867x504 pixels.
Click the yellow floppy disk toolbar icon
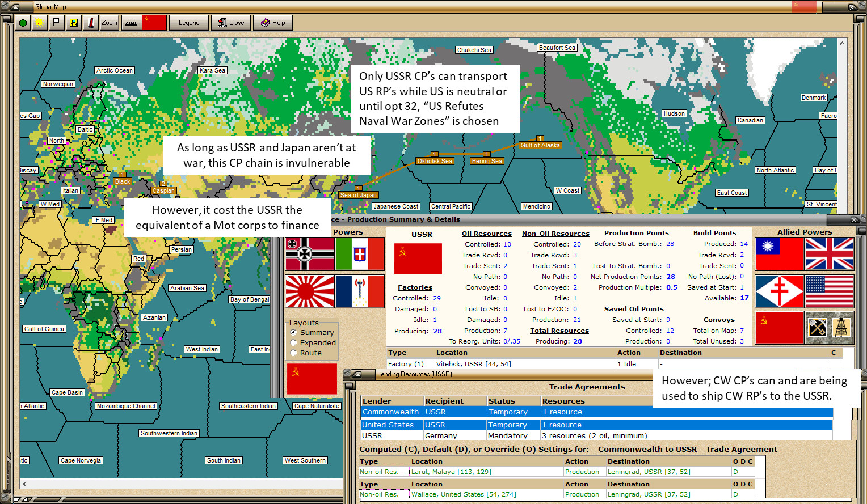(x=73, y=23)
